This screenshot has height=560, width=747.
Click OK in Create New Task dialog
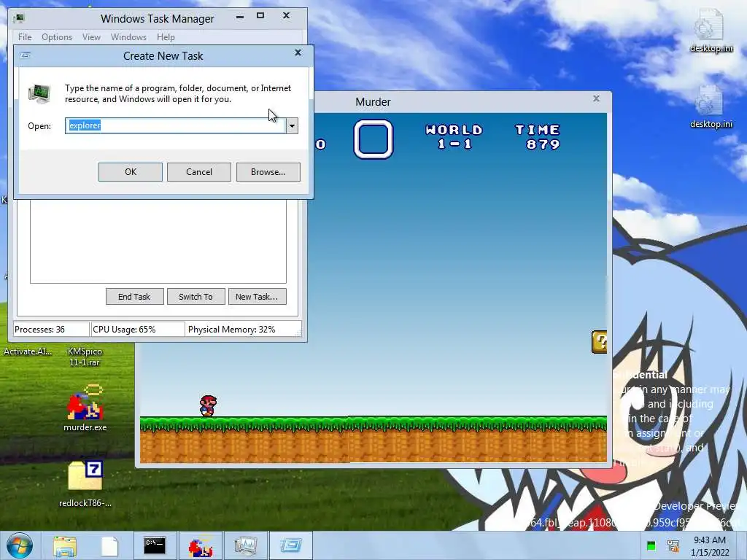(130, 172)
